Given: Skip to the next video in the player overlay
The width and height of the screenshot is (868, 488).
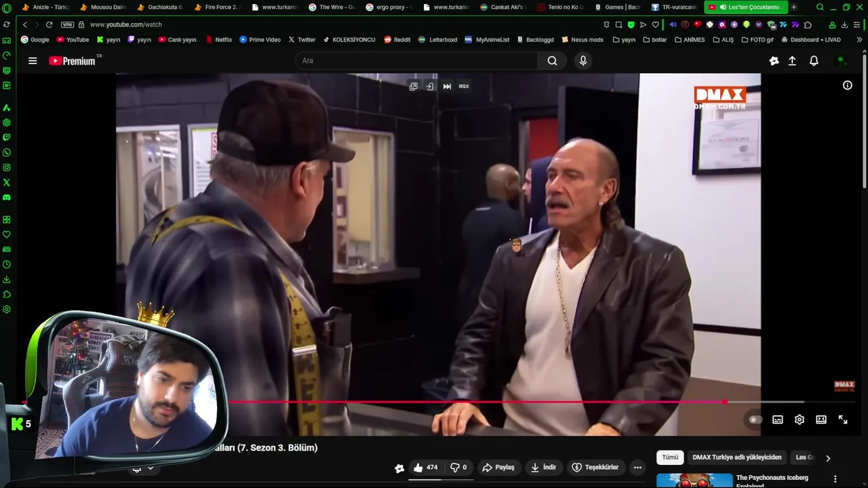Looking at the screenshot, I should click(x=447, y=86).
